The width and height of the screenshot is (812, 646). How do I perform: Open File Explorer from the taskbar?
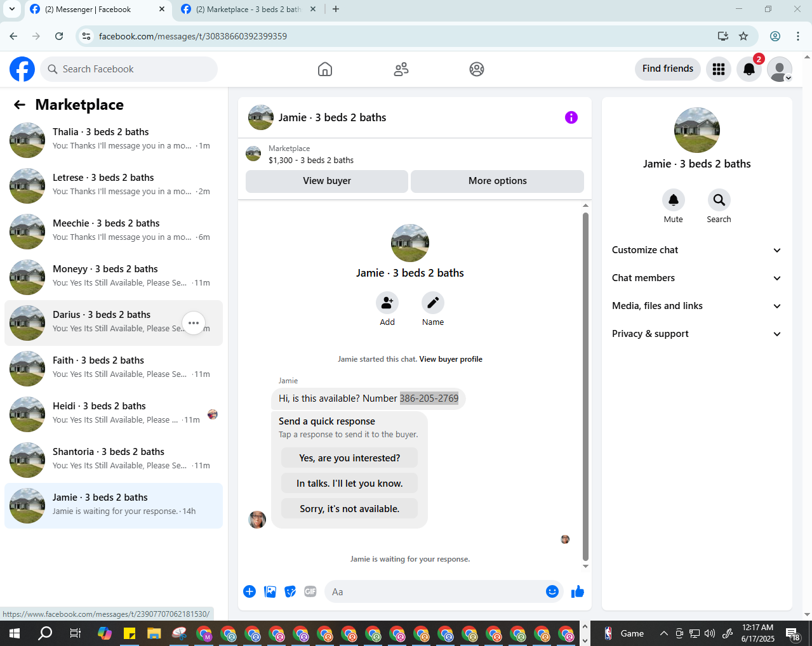154,633
